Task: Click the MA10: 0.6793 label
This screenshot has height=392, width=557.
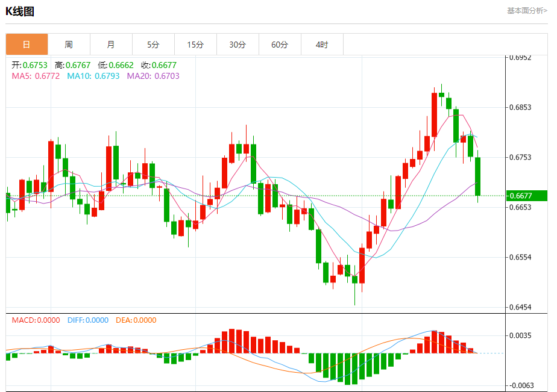Action: [x=93, y=76]
